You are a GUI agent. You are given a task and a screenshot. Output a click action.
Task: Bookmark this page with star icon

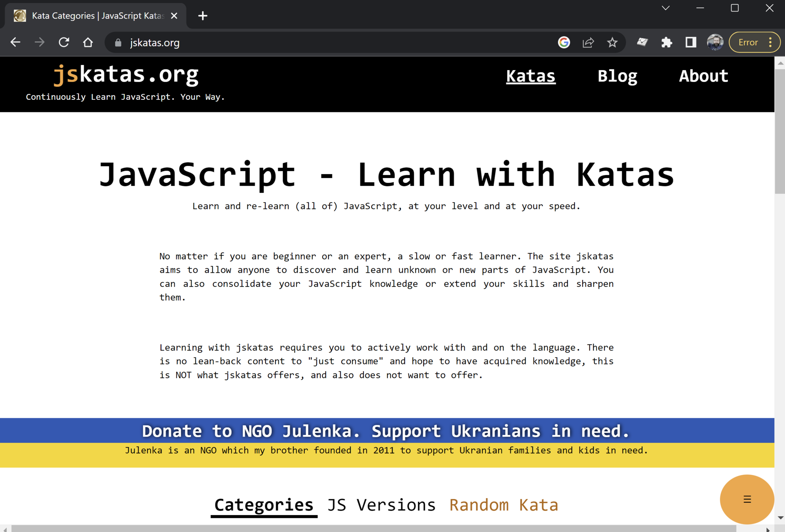(612, 42)
